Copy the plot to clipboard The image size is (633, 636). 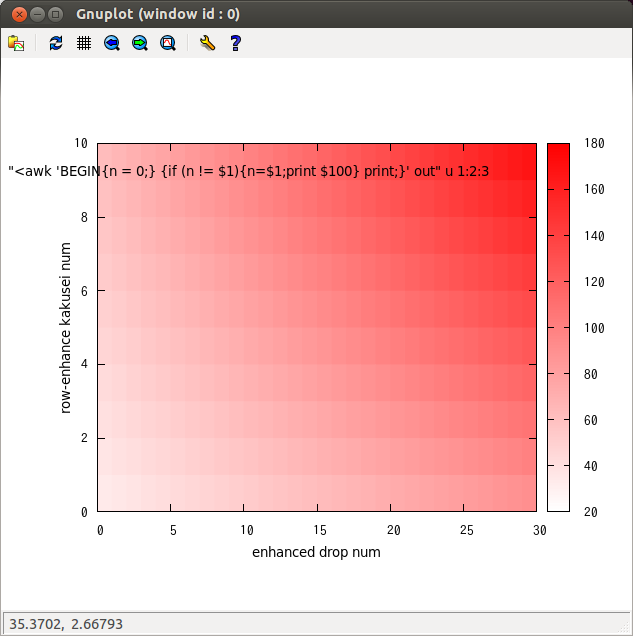point(16,43)
